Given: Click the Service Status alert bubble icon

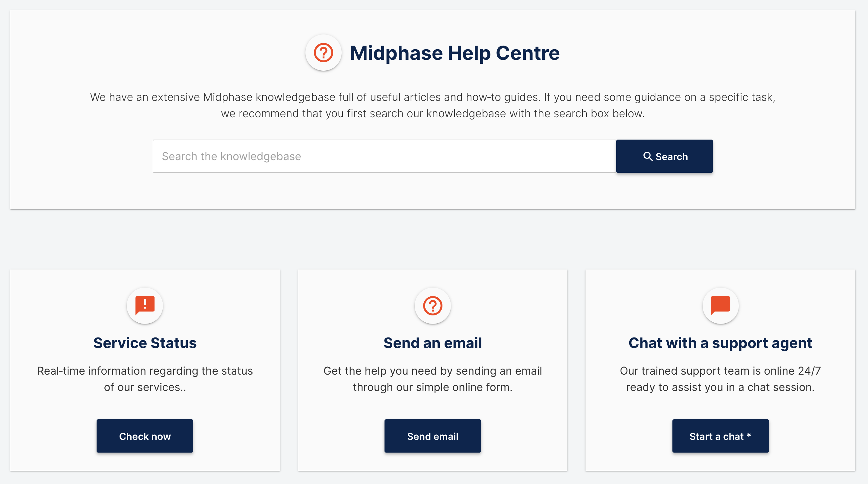Looking at the screenshot, I should pyautogui.click(x=145, y=305).
